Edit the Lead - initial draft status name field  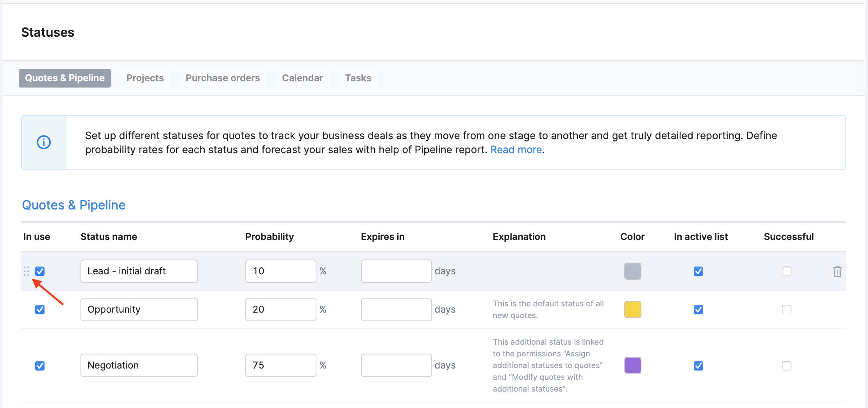click(x=139, y=271)
